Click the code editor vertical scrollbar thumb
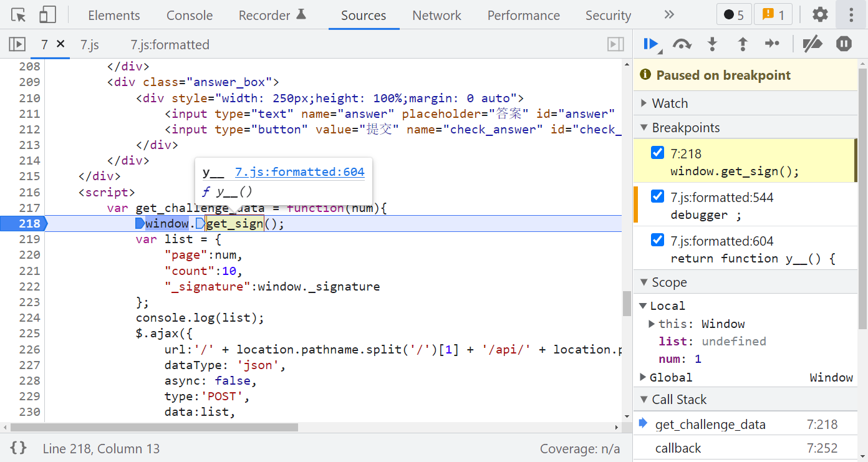The width and height of the screenshot is (868, 462). pos(627,304)
